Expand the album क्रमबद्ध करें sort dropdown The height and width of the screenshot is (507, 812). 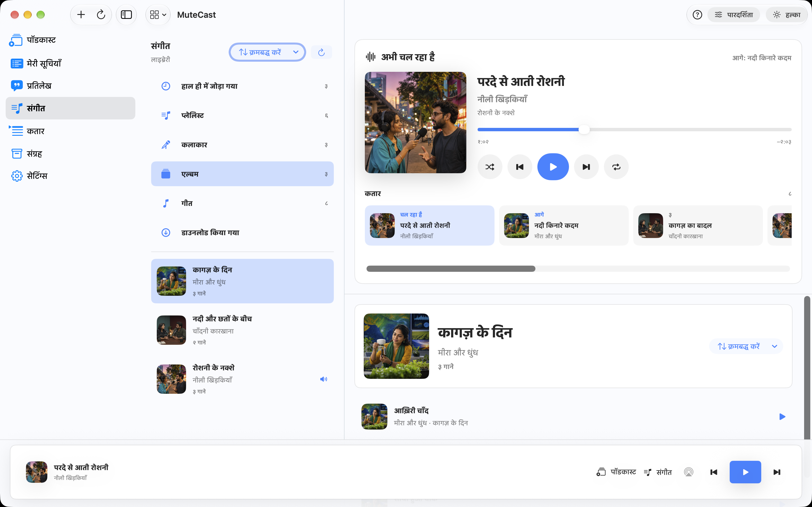746,346
